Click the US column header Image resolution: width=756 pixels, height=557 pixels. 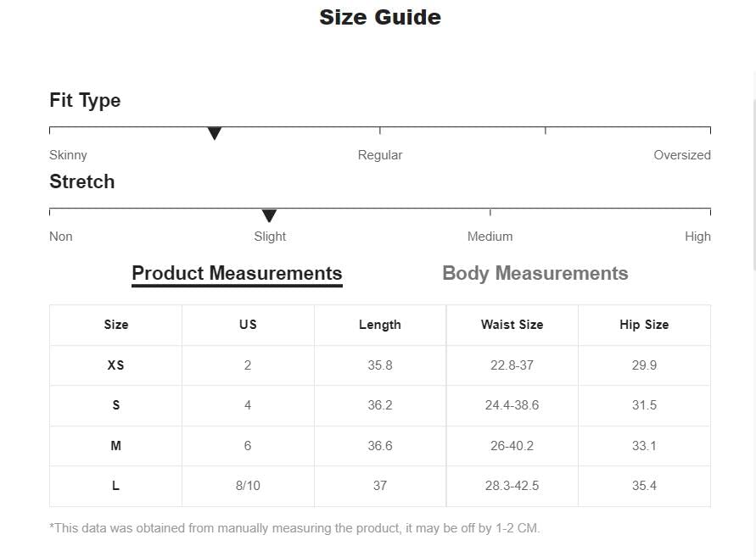pos(248,325)
